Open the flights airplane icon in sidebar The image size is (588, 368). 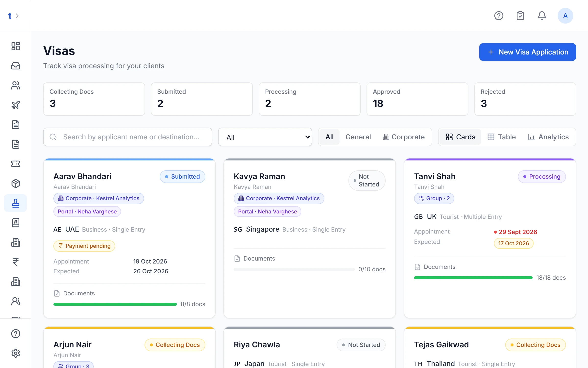[15, 105]
